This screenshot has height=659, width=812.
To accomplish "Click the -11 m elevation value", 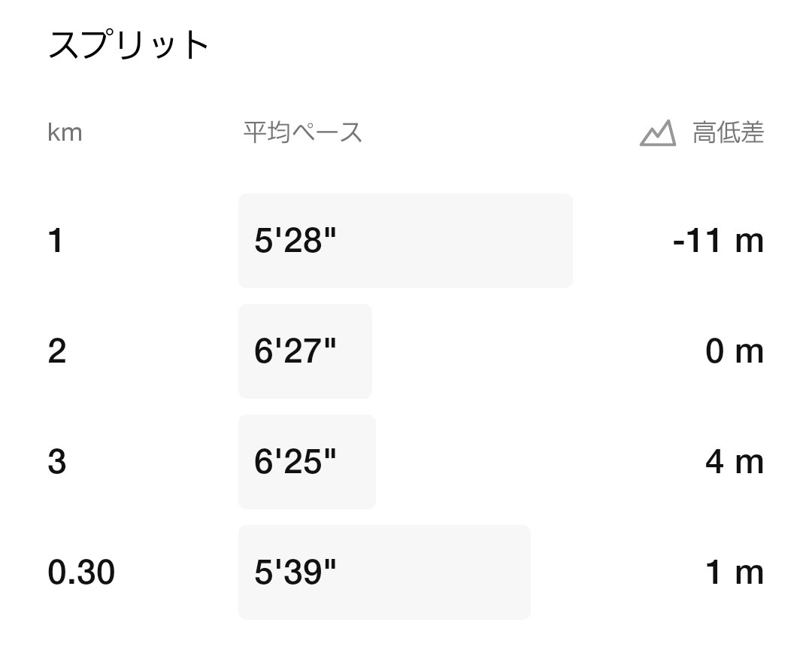I will pyautogui.click(x=718, y=241).
